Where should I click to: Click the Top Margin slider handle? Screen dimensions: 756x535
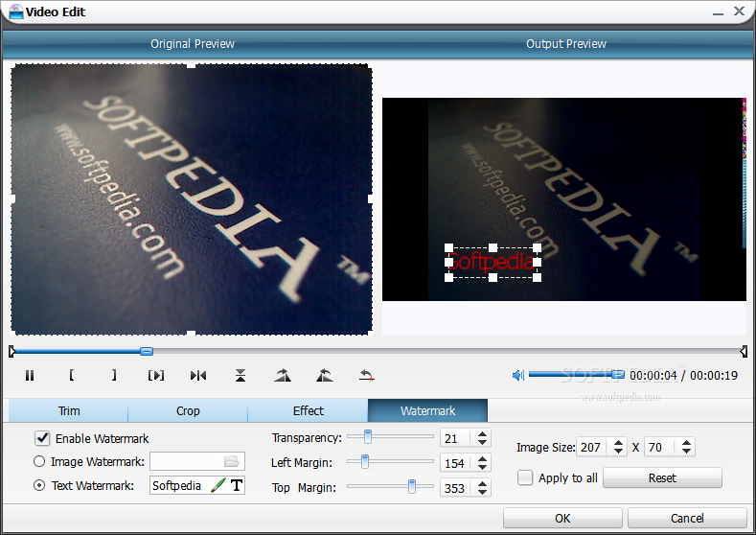[x=412, y=487]
